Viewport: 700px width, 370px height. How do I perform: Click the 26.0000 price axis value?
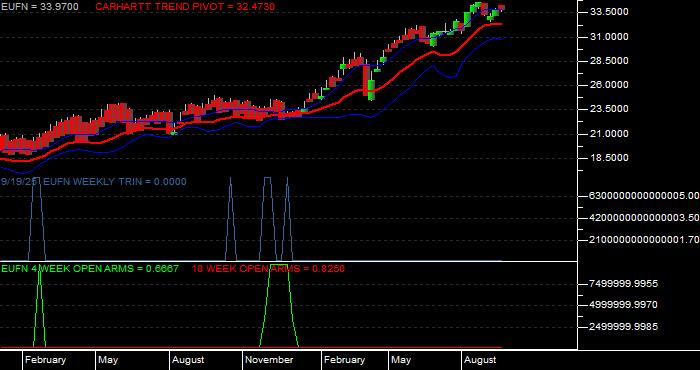pyautogui.click(x=608, y=85)
